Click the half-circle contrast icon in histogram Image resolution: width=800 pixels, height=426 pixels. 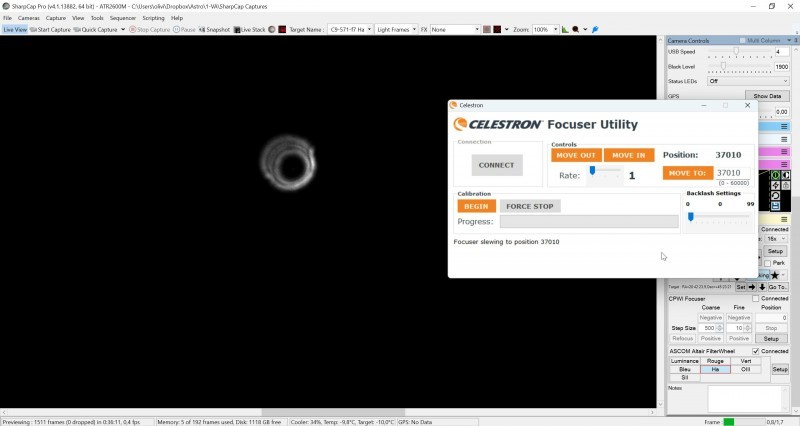(786, 175)
